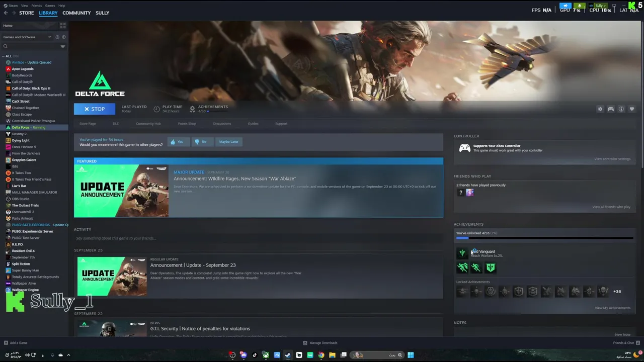
Task: Open TikTok from the taskbar
Action: pyautogui.click(x=254, y=355)
